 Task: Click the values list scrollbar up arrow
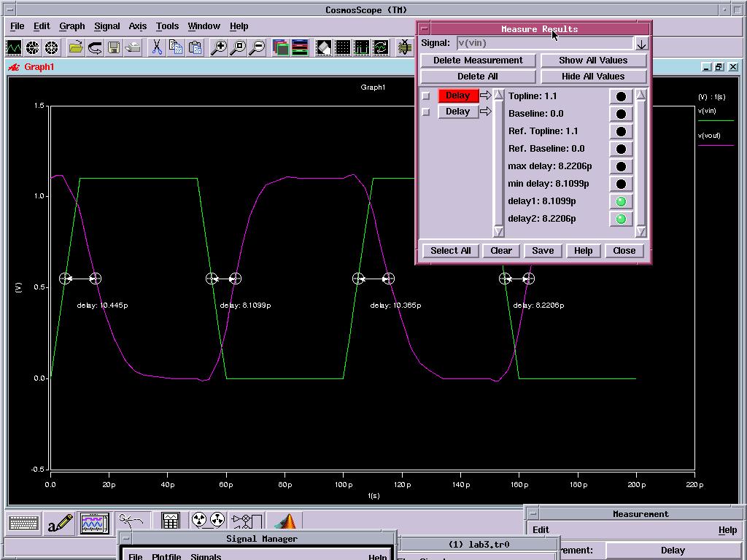(x=640, y=95)
